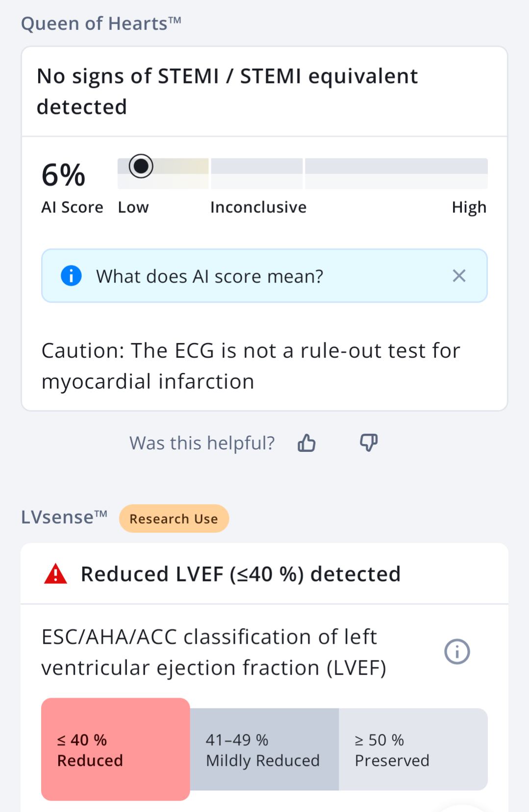The image size is (529, 812).
Task: Open the LVEF classification info icon
Action: coord(457,652)
